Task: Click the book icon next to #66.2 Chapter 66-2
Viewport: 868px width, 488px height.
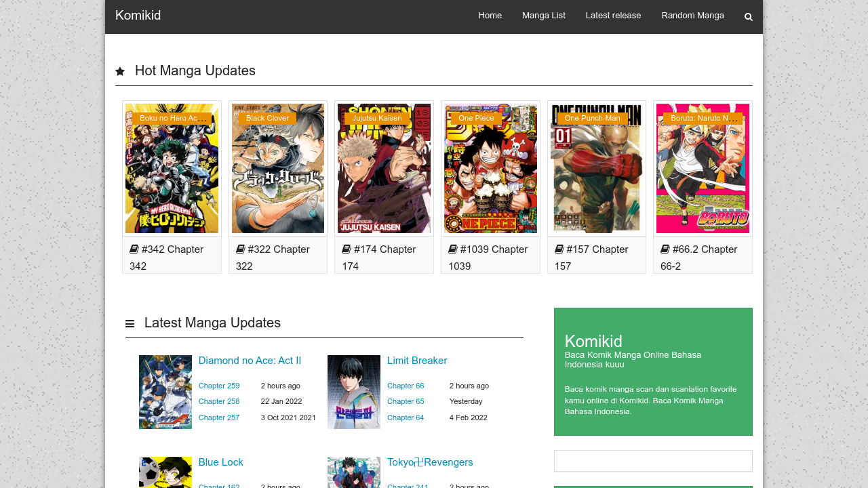Action: tap(665, 249)
